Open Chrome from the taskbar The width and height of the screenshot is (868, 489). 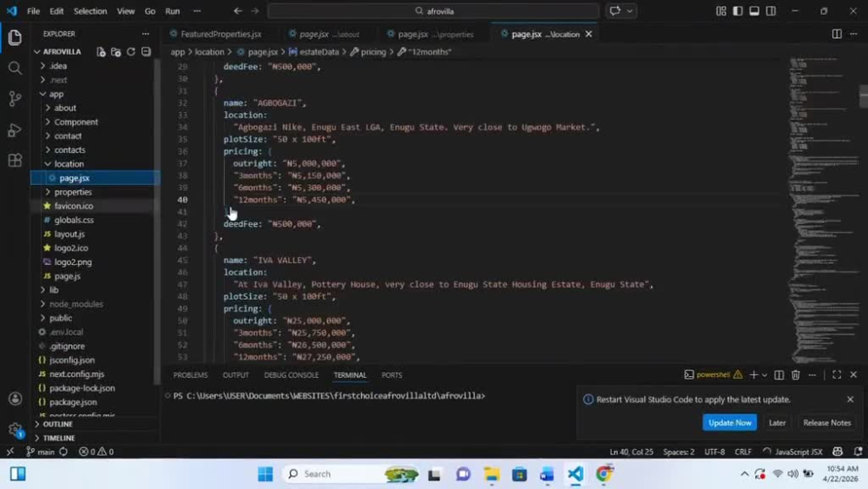click(x=604, y=474)
